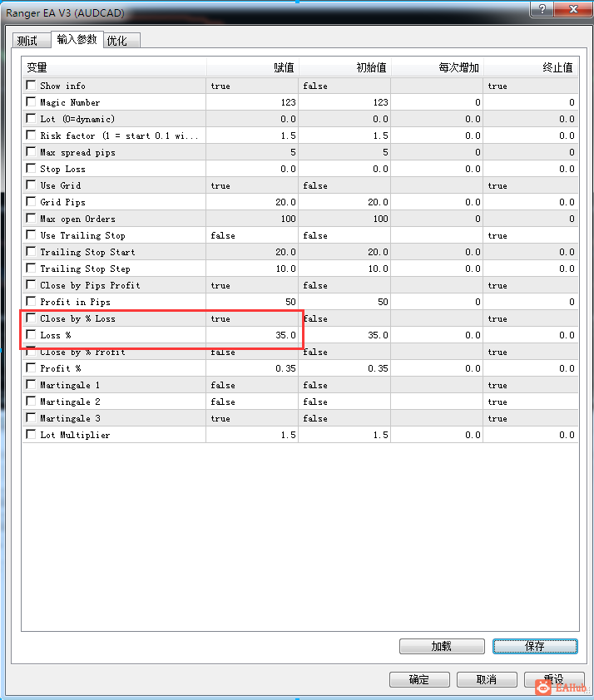
Task: Tick the Lot Multiplier checkbox
Action: [31, 434]
